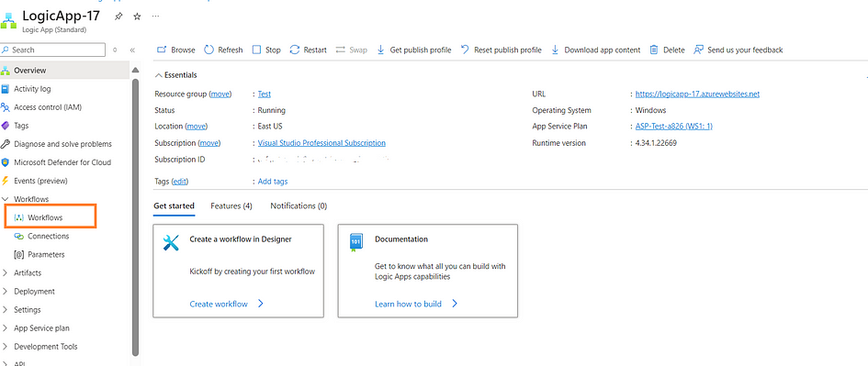Mark LogicApp-17 as favorite star
Screen dimensions: 868x366
(x=137, y=17)
